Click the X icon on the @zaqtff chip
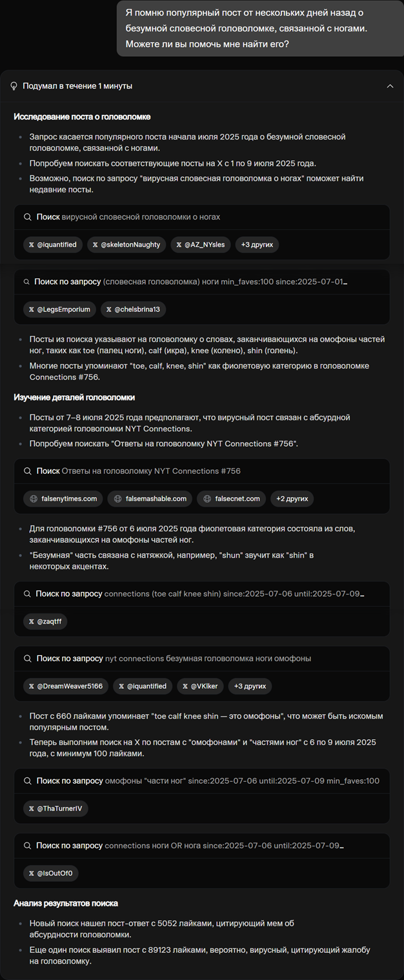Screen dimensions: 404x980 pyautogui.click(x=30, y=621)
